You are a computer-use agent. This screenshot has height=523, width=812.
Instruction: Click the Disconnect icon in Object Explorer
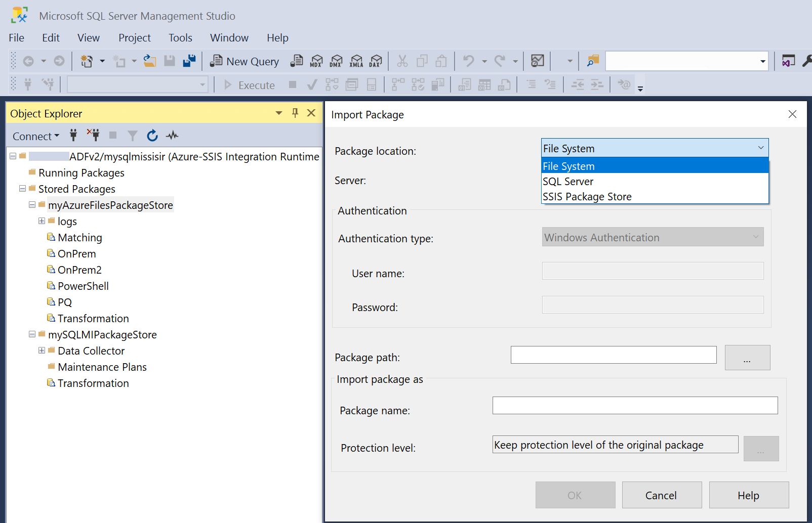click(93, 135)
